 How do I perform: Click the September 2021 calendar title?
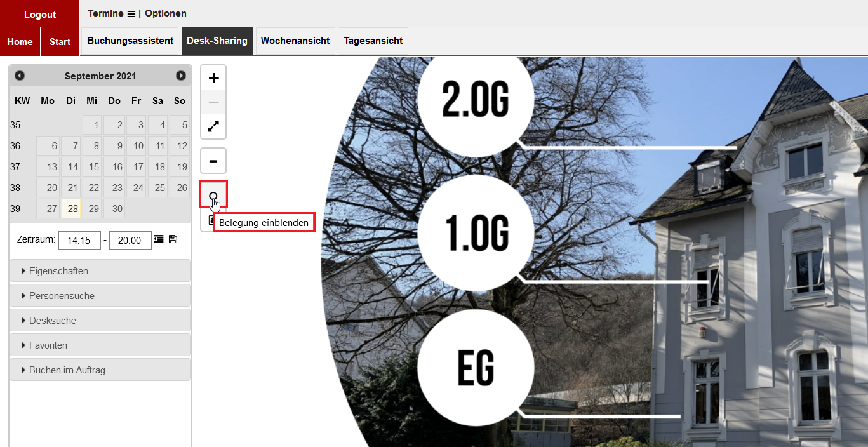tap(100, 76)
